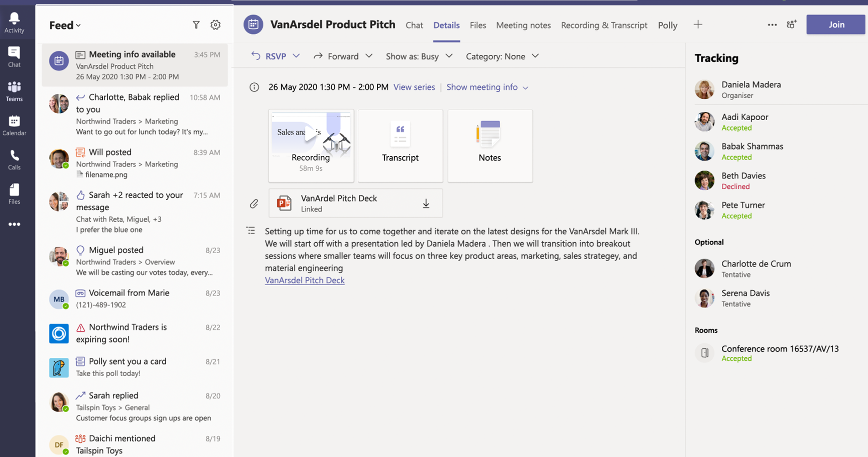Download the VanArdel Pitch Deck file
The width and height of the screenshot is (868, 457).
click(x=426, y=203)
